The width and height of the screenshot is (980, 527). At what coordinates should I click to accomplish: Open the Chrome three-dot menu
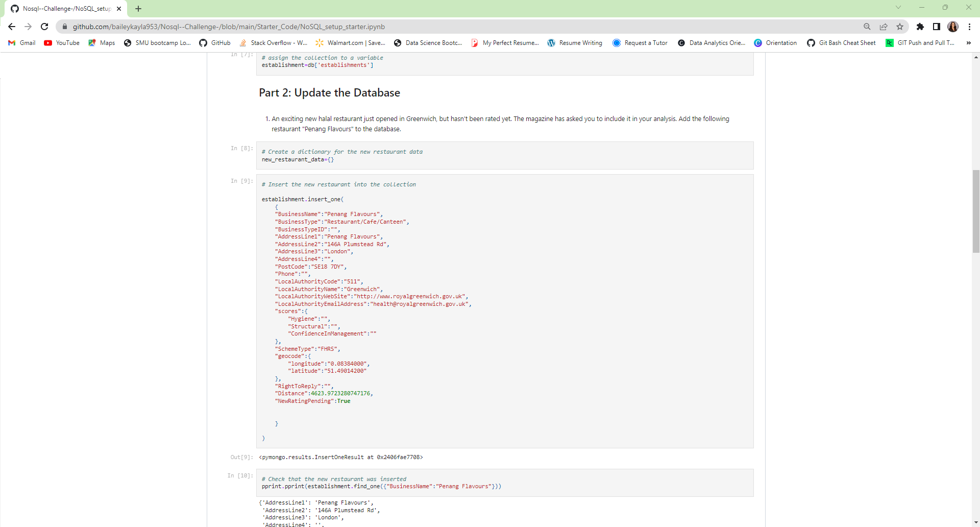coord(970,27)
